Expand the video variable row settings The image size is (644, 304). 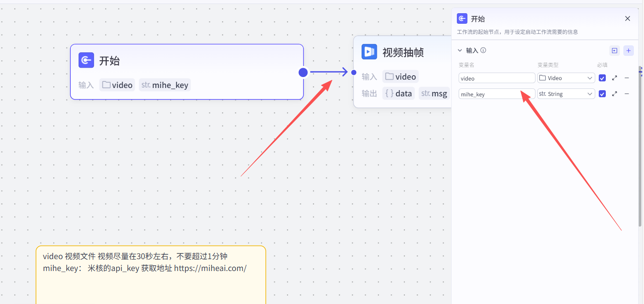click(615, 78)
